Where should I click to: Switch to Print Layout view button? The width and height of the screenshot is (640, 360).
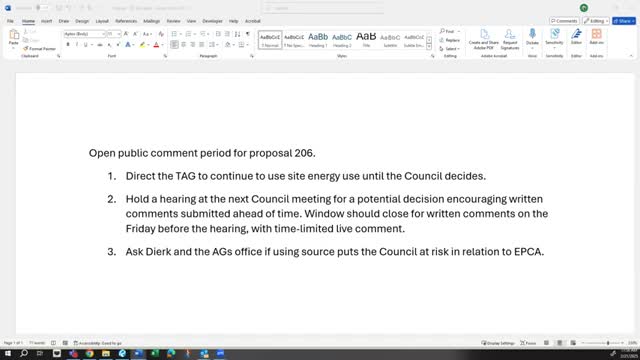560,343
